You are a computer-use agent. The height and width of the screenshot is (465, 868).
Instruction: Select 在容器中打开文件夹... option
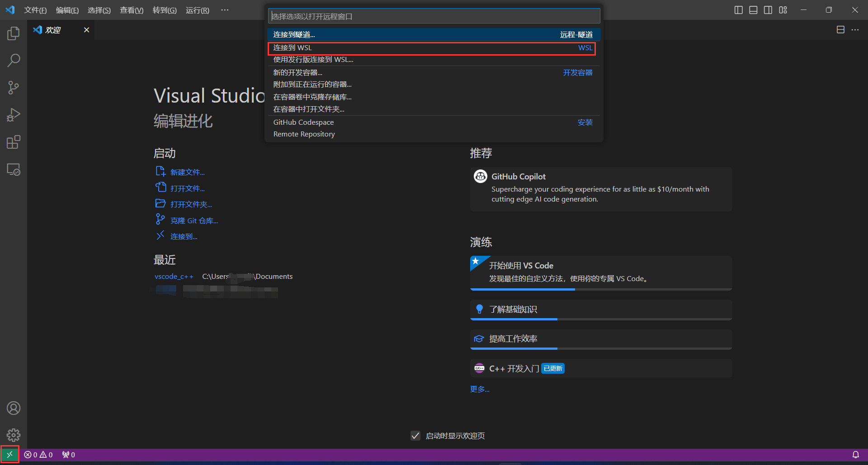pyautogui.click(x=434, y=109)
